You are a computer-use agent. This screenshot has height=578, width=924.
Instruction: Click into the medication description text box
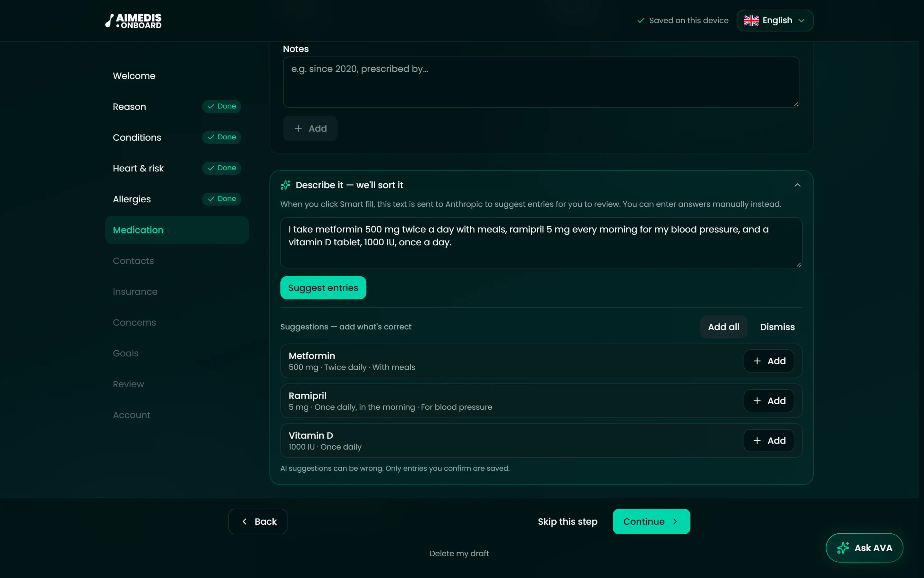(x=541, y=243)
